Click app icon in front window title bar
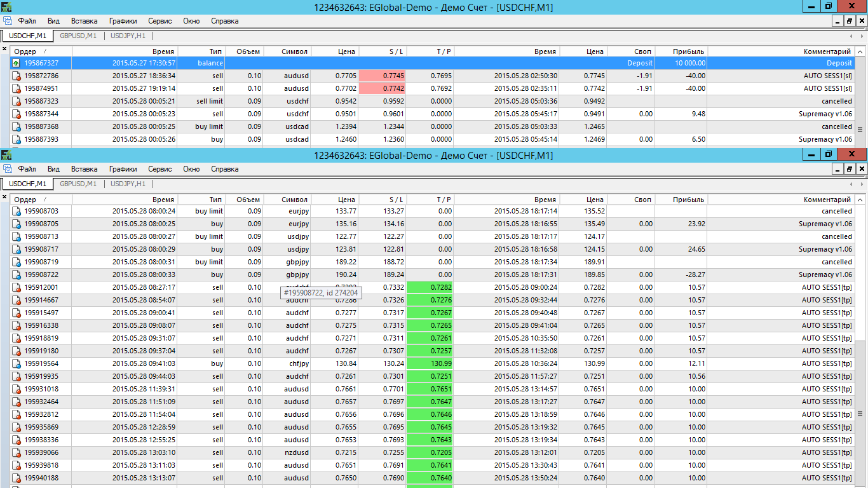The image size is (868, 488). click(x=6, y=155)
